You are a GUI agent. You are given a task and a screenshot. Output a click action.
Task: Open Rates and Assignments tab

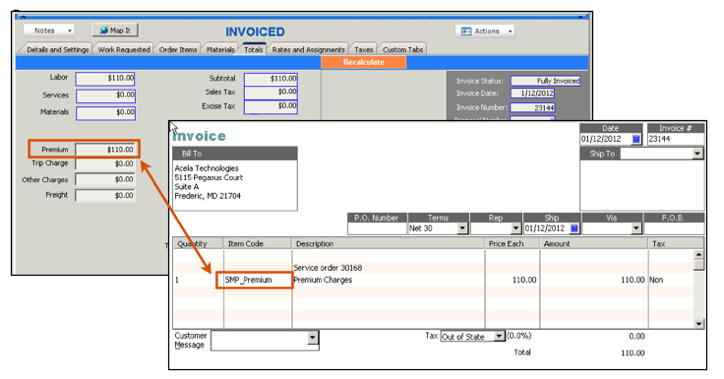[308, 49]
